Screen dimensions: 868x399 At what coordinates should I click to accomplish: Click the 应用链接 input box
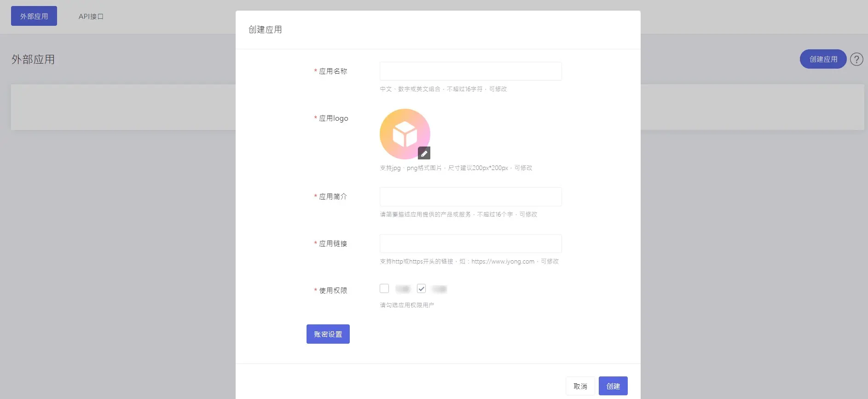tap(470, 244)
